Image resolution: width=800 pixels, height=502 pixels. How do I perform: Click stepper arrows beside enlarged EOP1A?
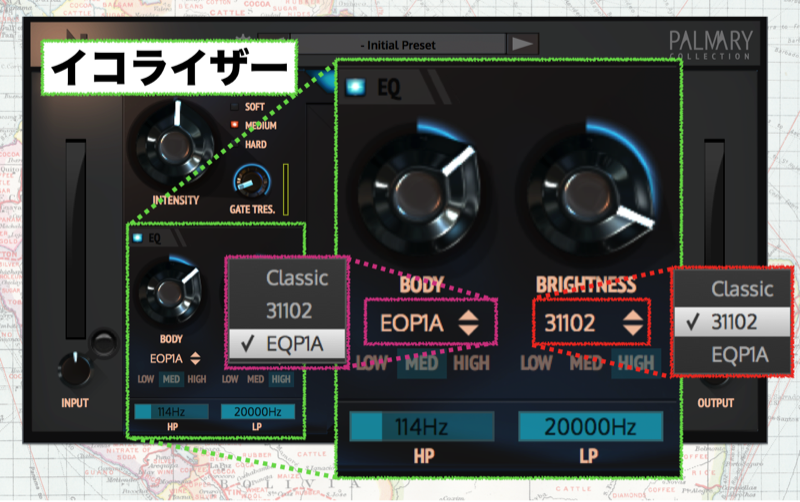point(468,323)
